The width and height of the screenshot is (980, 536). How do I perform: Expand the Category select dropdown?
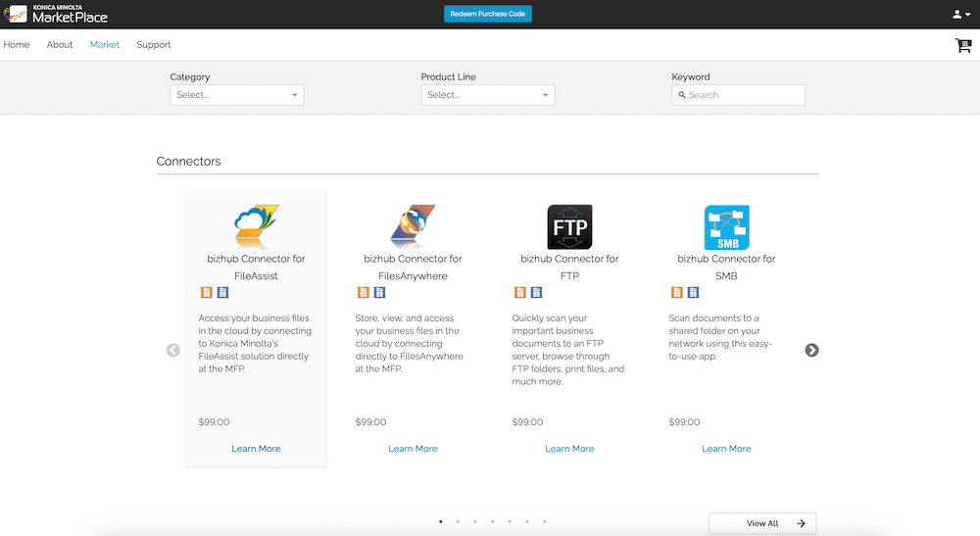237,95
